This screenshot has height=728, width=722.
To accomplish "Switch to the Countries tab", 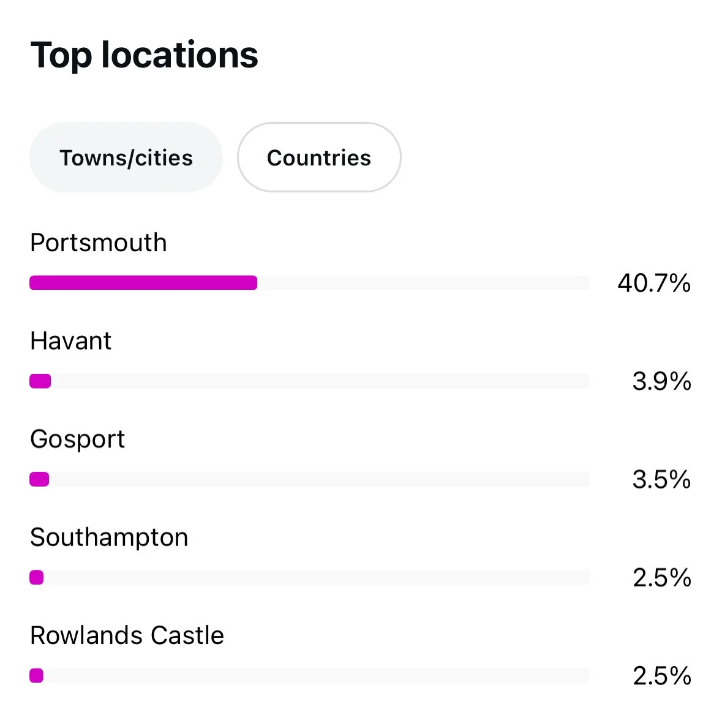I will click(x=318, y=157).
